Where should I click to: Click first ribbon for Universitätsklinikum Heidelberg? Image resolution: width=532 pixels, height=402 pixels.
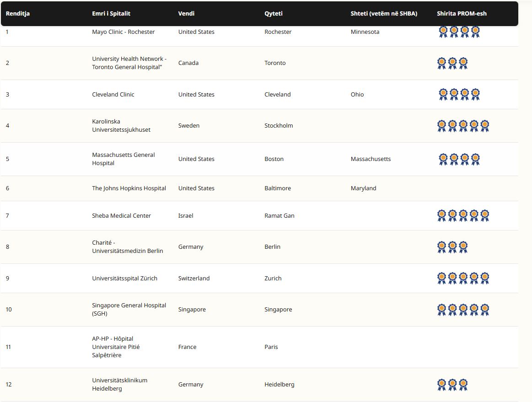click(441, 385)
